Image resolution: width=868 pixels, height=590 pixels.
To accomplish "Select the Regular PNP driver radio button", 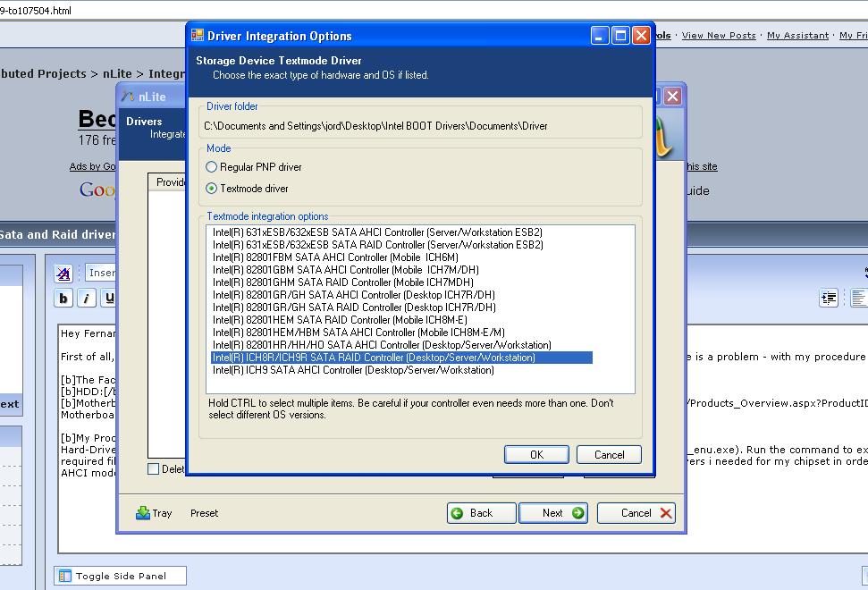I will [x=211, y=166].
